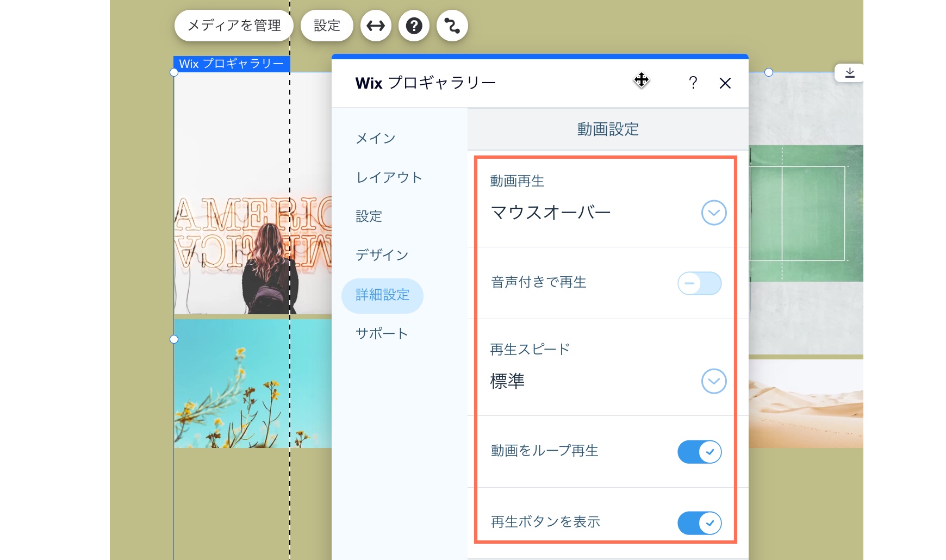The image size is (946, 560).
Task: Expand the 動画再生 playback mode dropdown
Action: click(x=714, y=213)
